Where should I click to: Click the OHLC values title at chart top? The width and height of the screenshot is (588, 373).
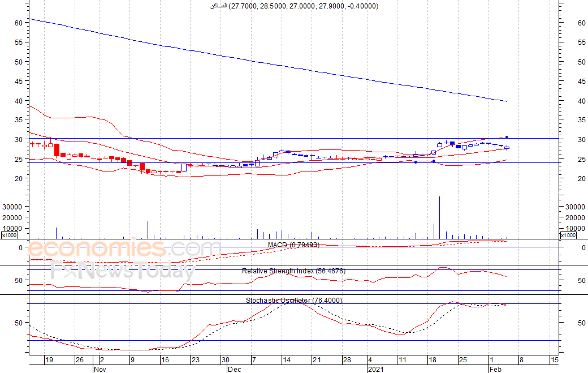[x=294, y=6]
